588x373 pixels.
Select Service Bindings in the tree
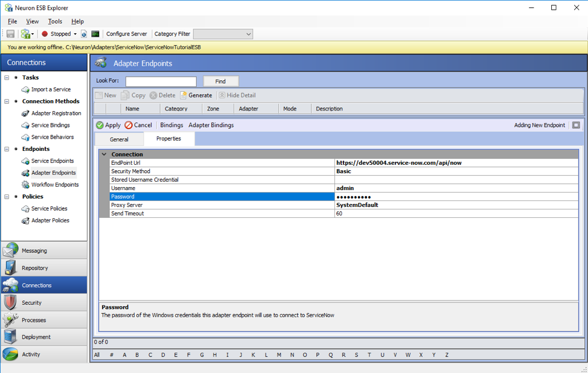click(51, 125)
